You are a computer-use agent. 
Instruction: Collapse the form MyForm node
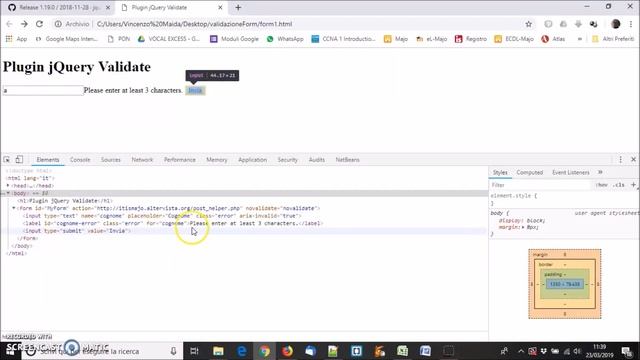coord(14,208)
